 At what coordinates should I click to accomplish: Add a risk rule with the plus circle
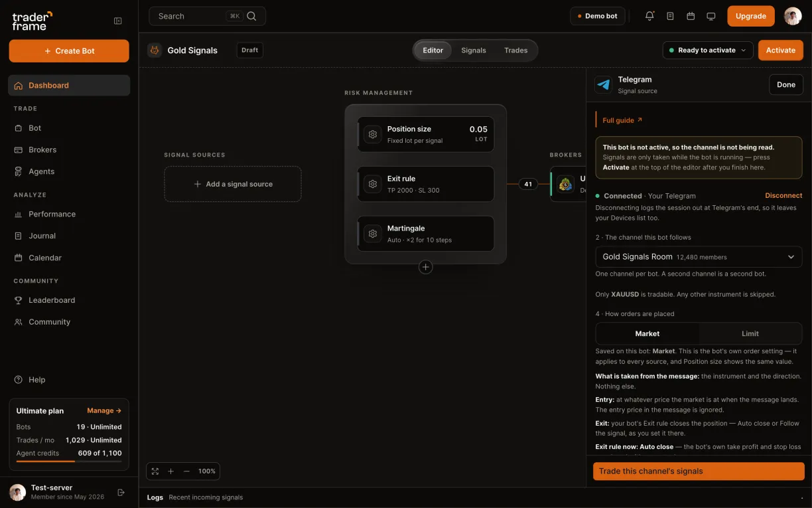426,267
